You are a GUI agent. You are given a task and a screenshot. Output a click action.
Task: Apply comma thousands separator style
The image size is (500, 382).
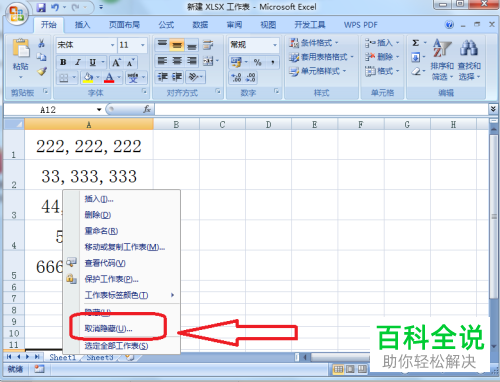273,62
